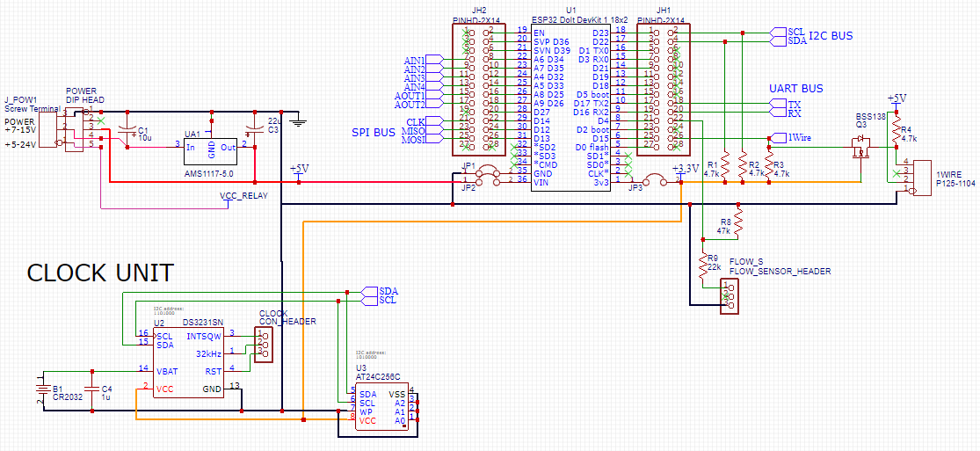
Task: Select the DS3231SN RTC chip U2
Action: coord(188,361)
